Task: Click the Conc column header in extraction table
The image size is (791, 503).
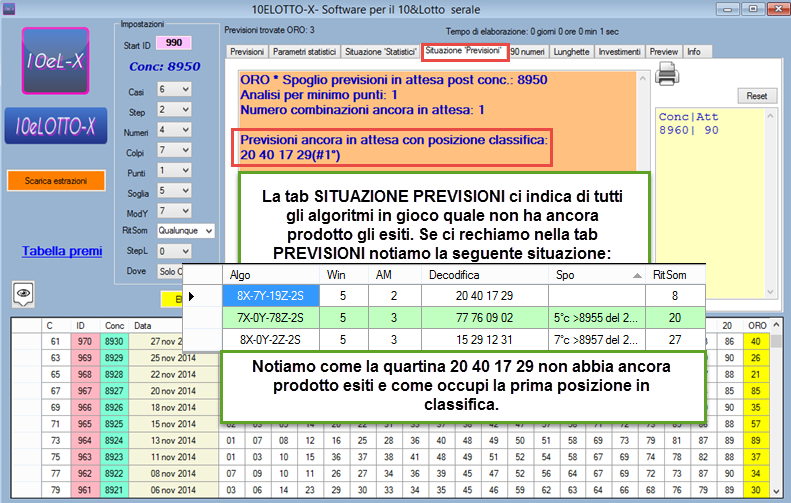Action: tap(115, 325)
